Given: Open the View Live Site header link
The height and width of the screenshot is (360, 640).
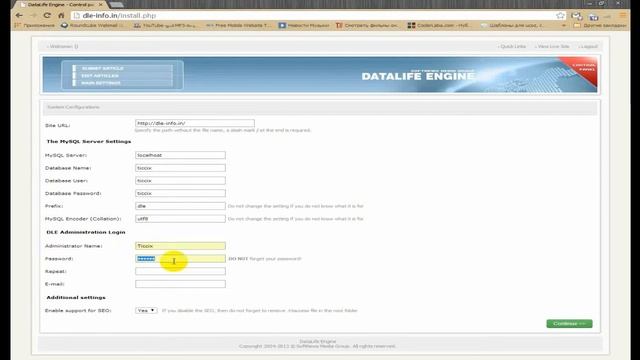Looking at the screenshot, I should 552,47.
